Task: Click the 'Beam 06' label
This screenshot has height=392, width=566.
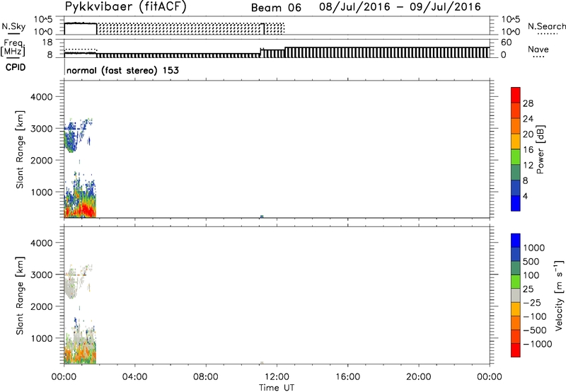Action: pos(276,8)
